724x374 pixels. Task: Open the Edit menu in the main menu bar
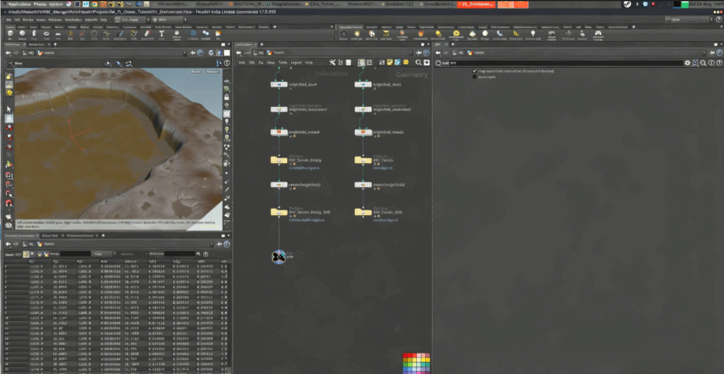click(17, 20)
